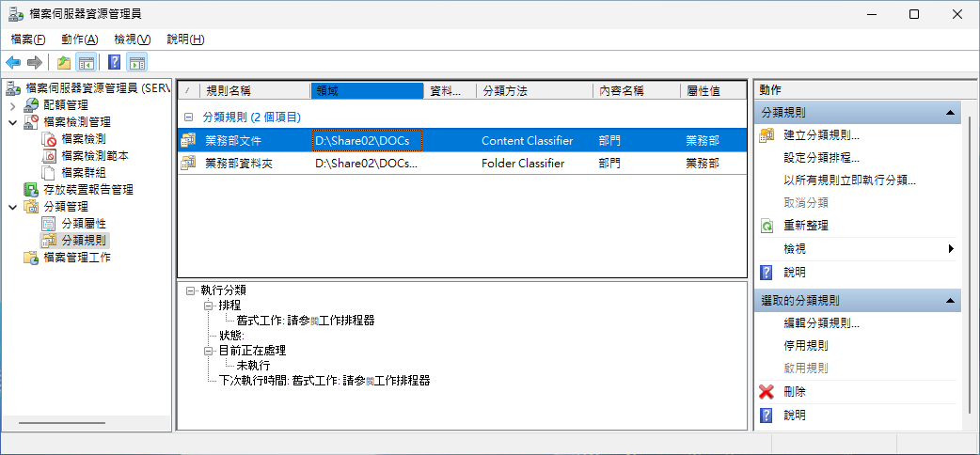
Task: Sort by the 內容名稱 column header
Action: tap(637, 90)
